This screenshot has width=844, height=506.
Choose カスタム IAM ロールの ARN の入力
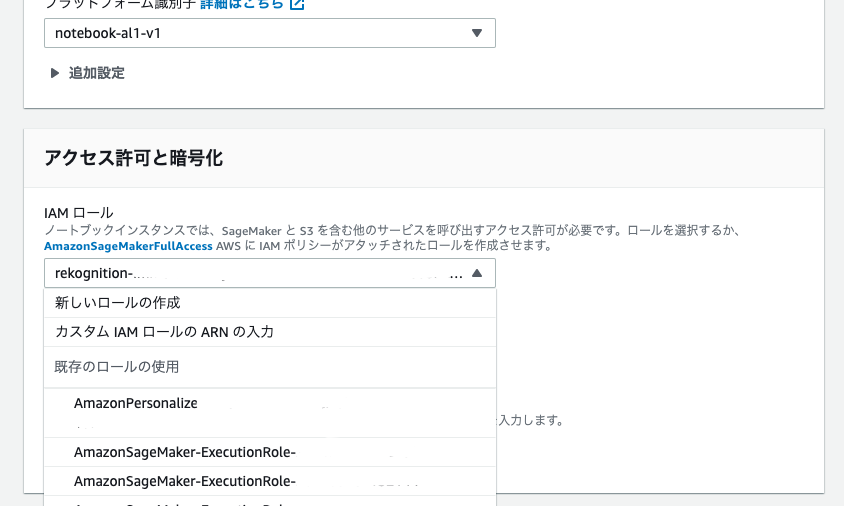(x=270, y=332)
